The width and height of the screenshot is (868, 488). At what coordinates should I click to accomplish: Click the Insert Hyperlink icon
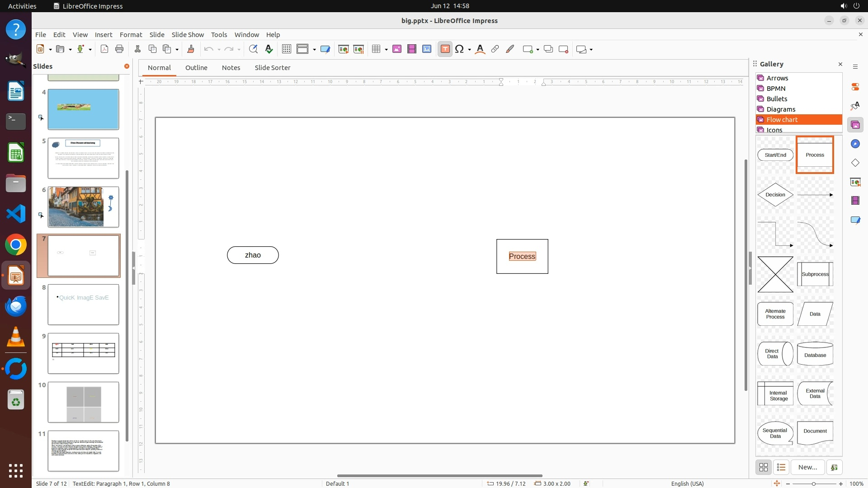(495, 49)
